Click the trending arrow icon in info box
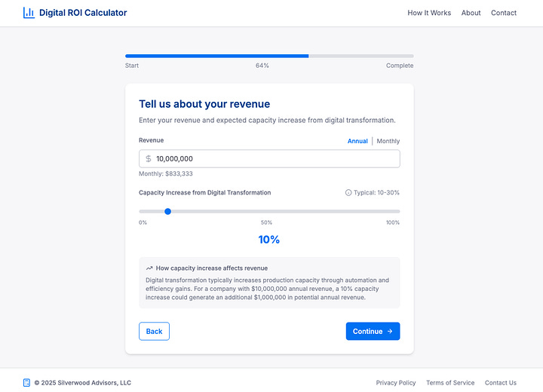The width and height of the screenshot is (543, 392). [x=149, y=268]
